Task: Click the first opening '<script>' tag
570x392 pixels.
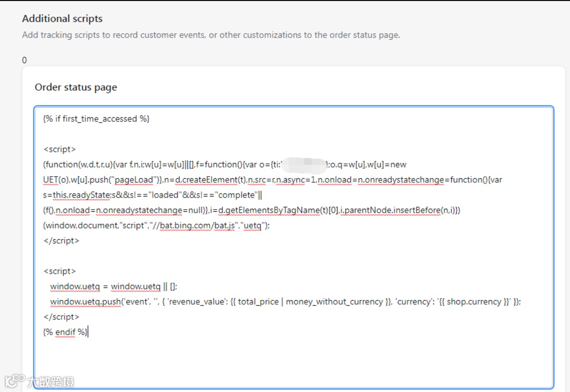Action: pyautogui.click(x=59, y=149)
